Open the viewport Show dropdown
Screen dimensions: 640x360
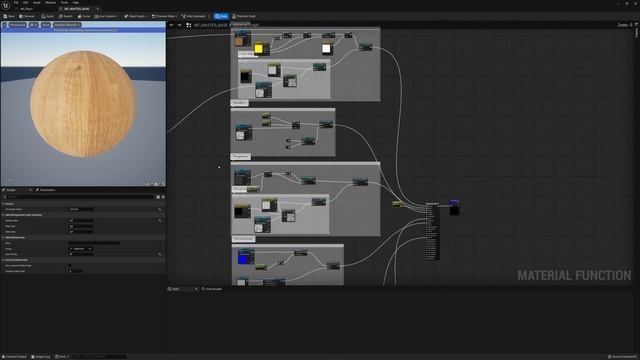click(46, 25)
